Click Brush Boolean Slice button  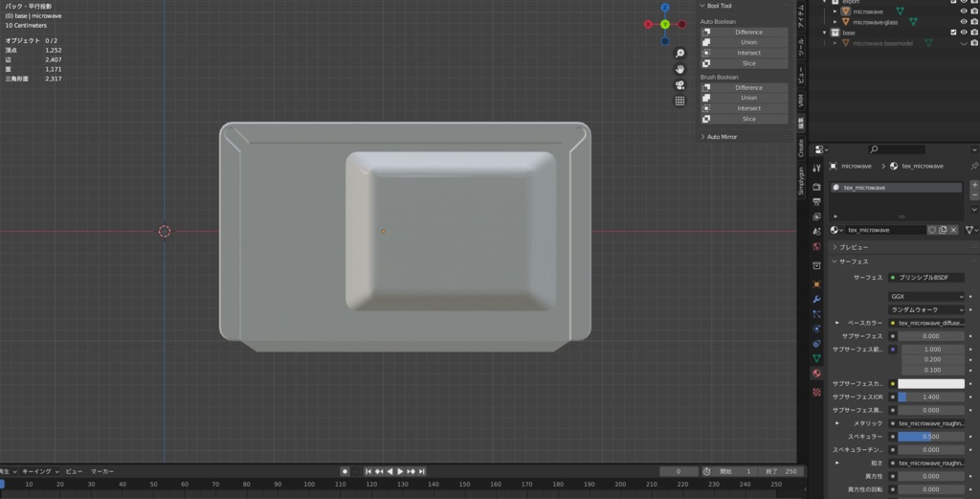744,119
